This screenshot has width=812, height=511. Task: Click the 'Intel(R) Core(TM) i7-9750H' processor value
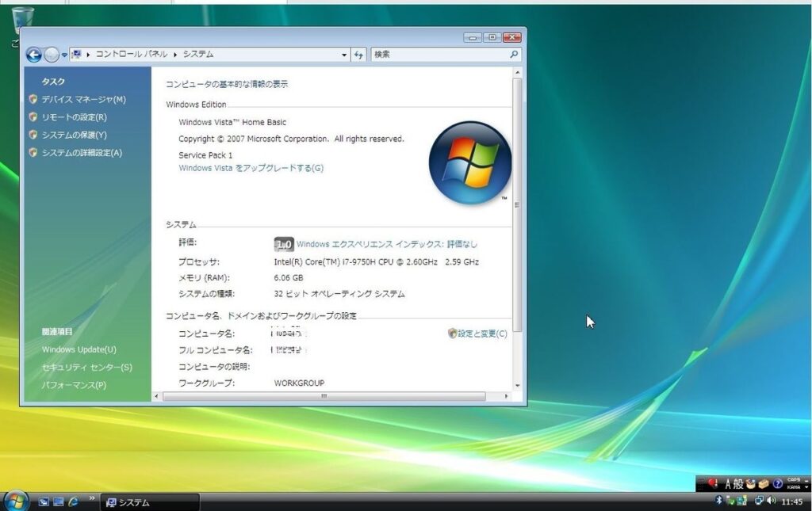[377, 262]
